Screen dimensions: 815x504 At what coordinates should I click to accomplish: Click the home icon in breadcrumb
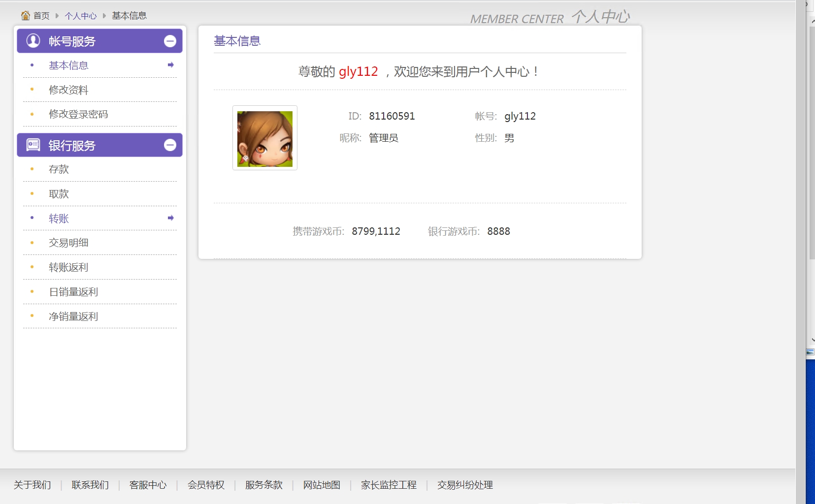pos(26,16)
